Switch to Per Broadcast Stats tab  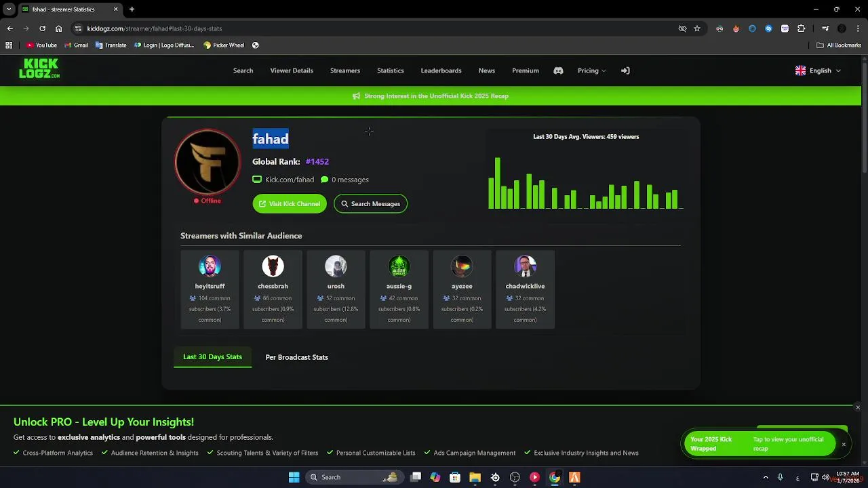coord(296,357)
